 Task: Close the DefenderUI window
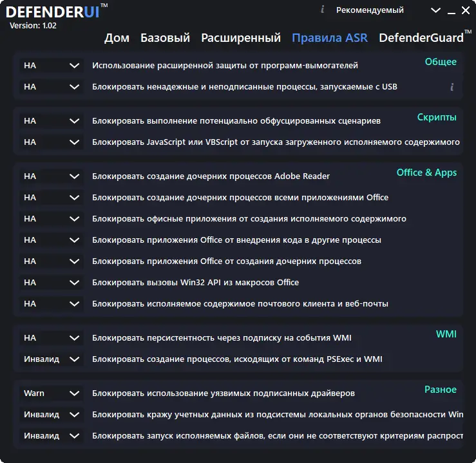tap(466, 10)
